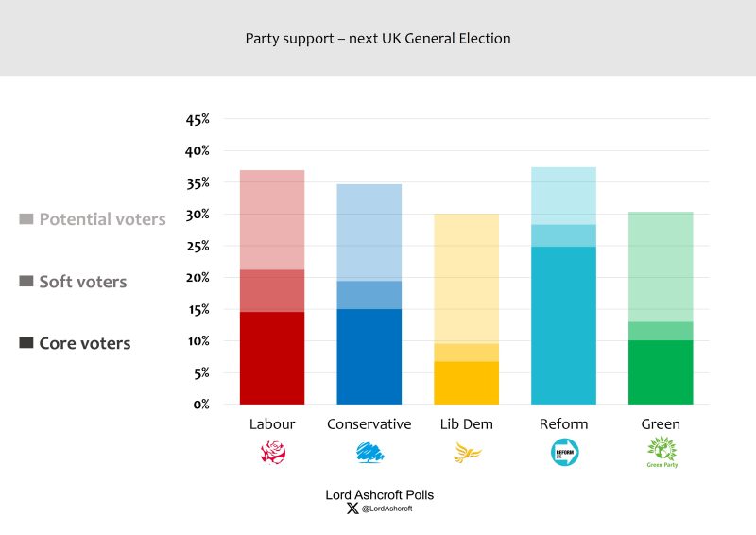Click the X logo beside @LordAshcroft
This screenshot has height=535, width=756.
click(352, 509)
